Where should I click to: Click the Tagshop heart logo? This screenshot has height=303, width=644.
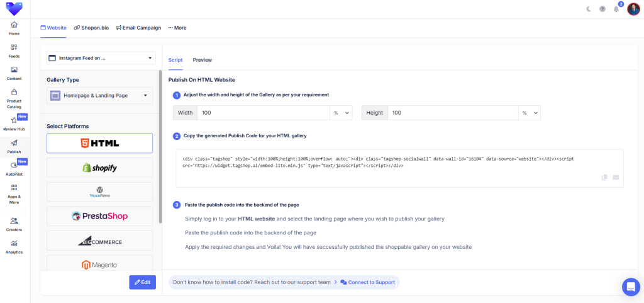tap(14, 8)
